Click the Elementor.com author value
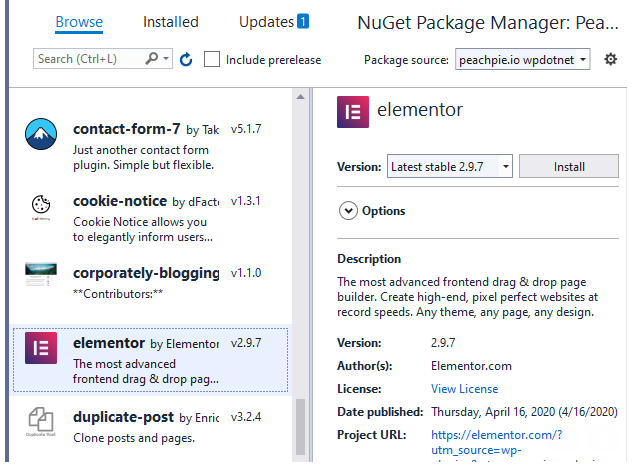This screenshot has height=470, width=637. pyautogui.click(x=471, y=366)
